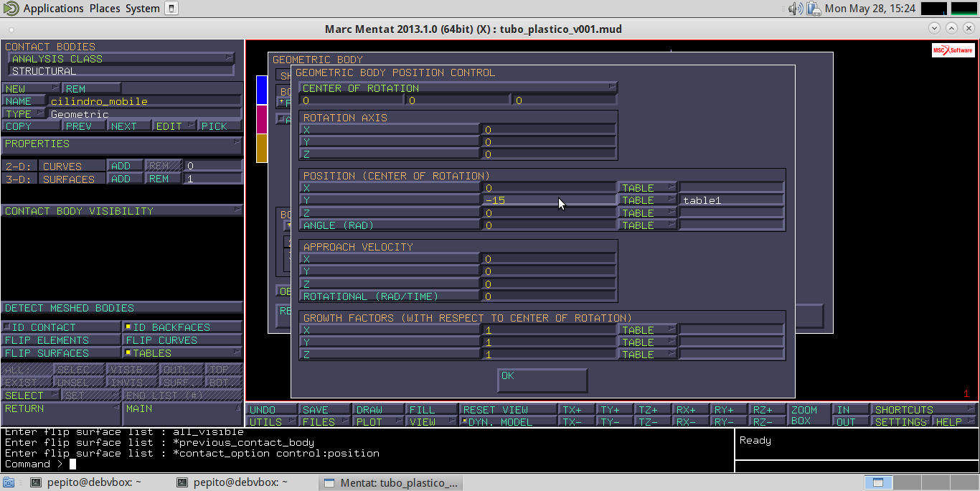Click ADD for 3-D SURFACES

(x=125, y=179)
